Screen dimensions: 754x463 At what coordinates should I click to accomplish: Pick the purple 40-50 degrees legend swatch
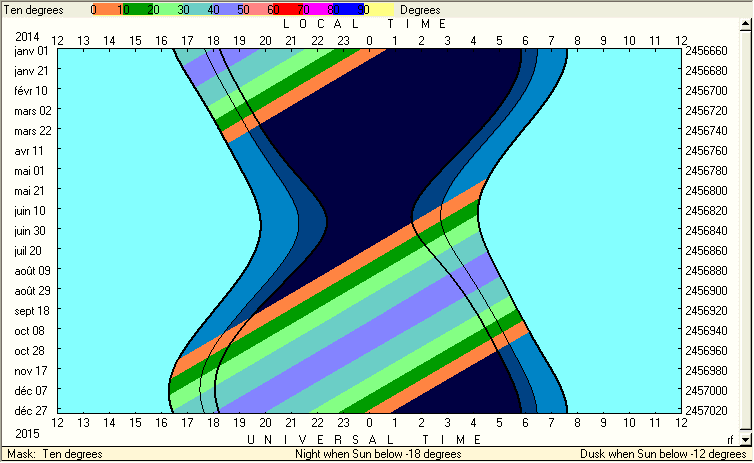point(227,10)
